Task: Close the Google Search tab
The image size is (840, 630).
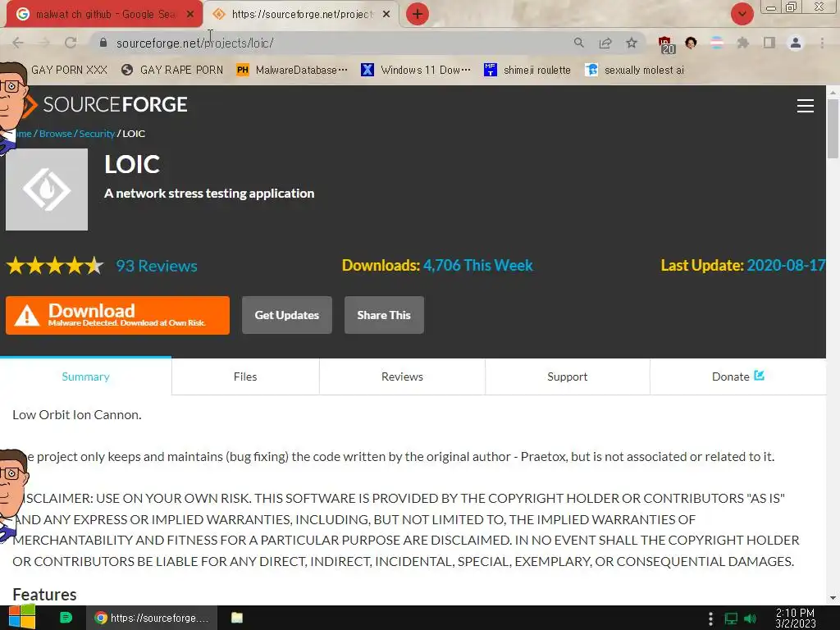Action: [x=190, y=14]
